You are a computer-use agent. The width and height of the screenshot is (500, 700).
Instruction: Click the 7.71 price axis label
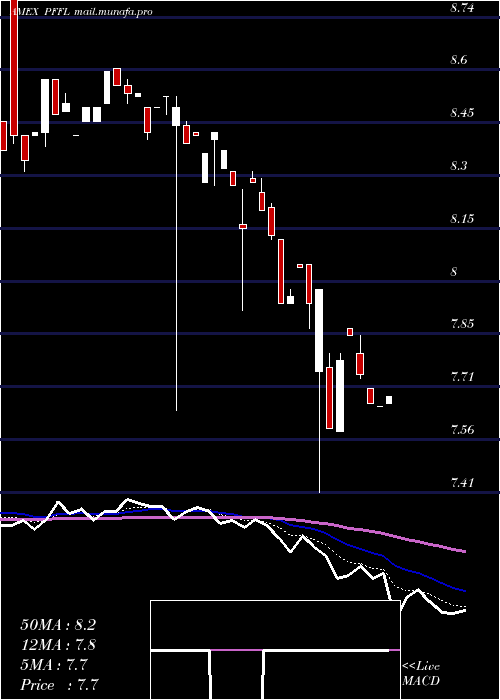(461, 377)
